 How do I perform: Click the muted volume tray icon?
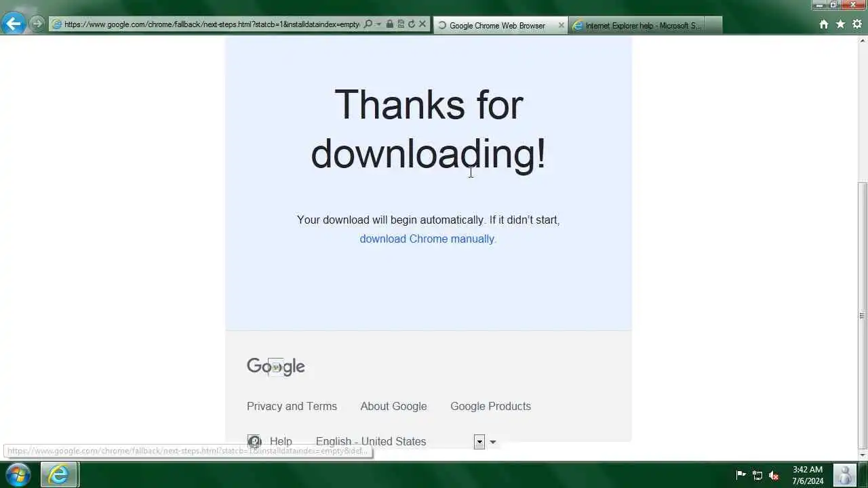click(774, 475)
